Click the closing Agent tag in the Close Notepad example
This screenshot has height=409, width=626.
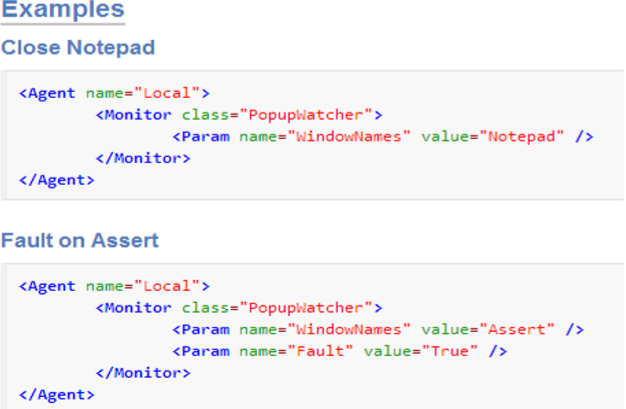pyautogui.click(x=57, y=180)
